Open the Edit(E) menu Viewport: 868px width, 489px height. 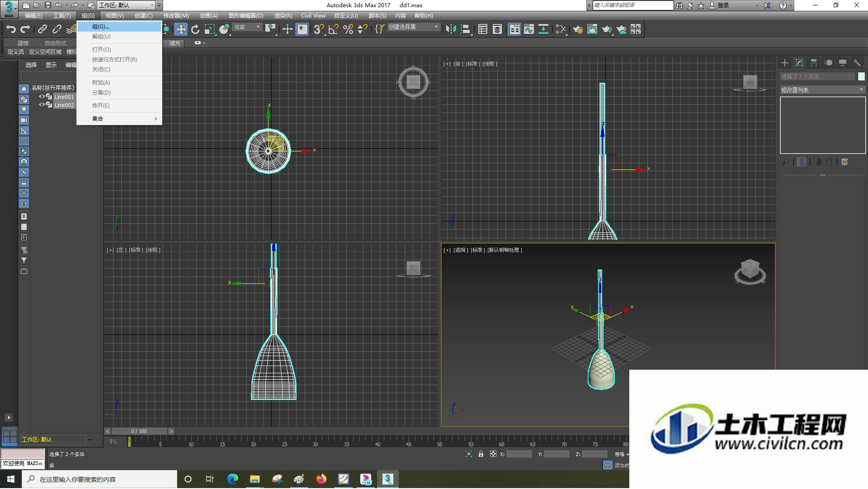coord(33,15)
